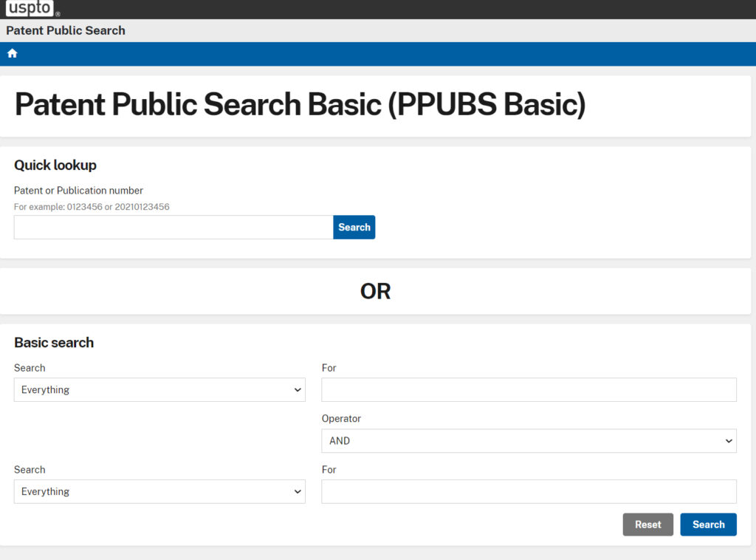
Task: Click the Basic search heading
Action: point(54,343)
